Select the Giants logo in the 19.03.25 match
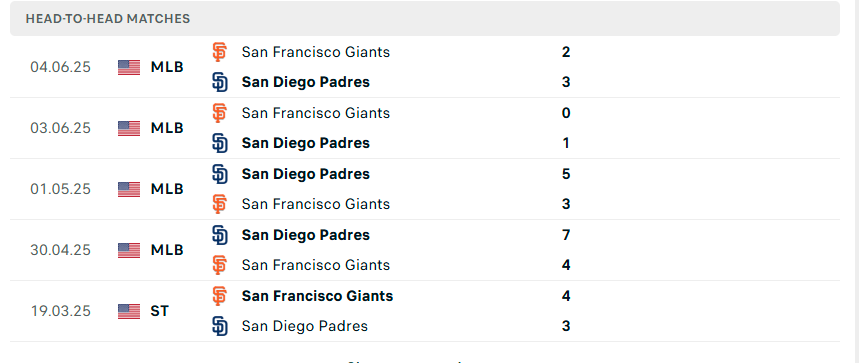Viewport: 859px width, 363px height. (219, 296)
